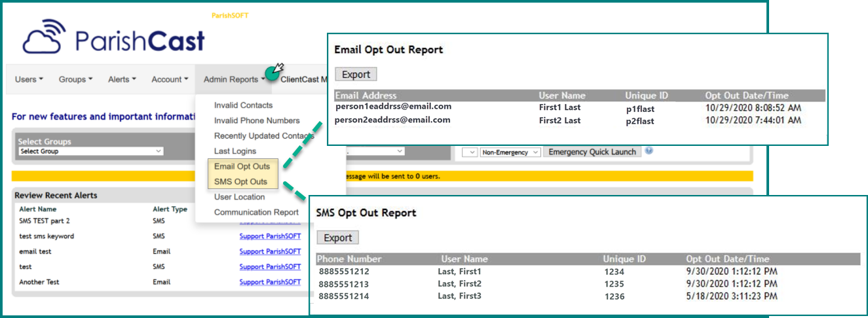Select the Another Test alert name
Viewport: 868px width, 318px height.
39,282
